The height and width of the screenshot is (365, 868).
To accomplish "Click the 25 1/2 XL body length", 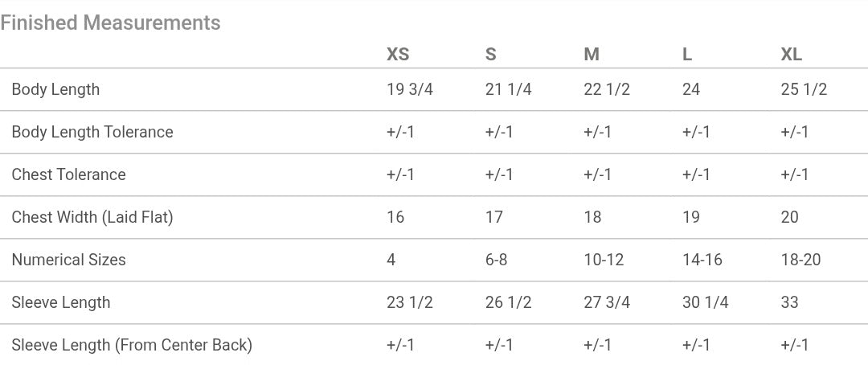I will pos(804,89).
